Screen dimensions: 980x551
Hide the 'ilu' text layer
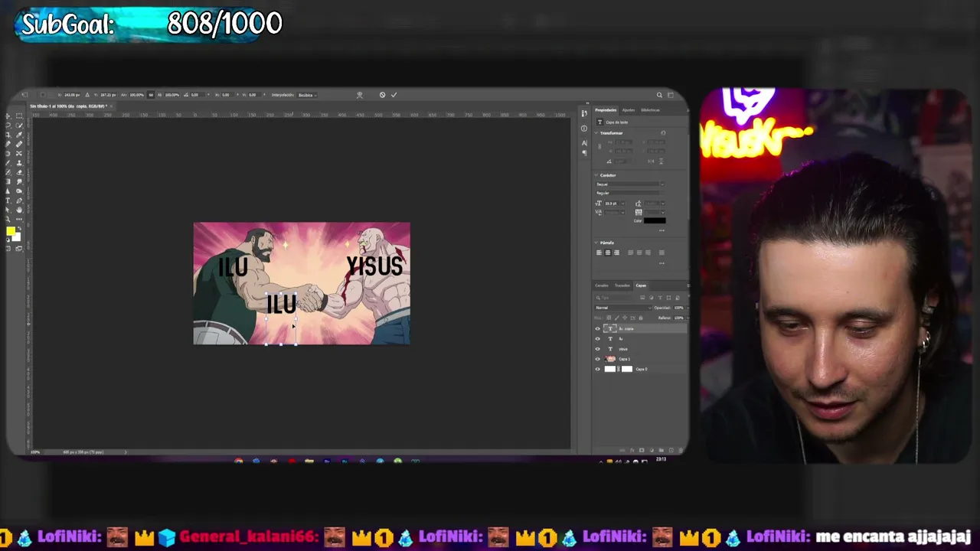click(598, 338)
